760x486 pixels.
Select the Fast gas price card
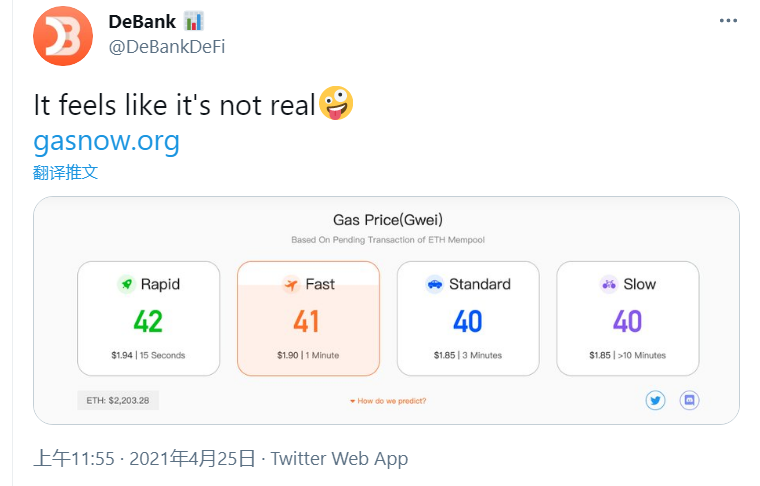point(308,318)
